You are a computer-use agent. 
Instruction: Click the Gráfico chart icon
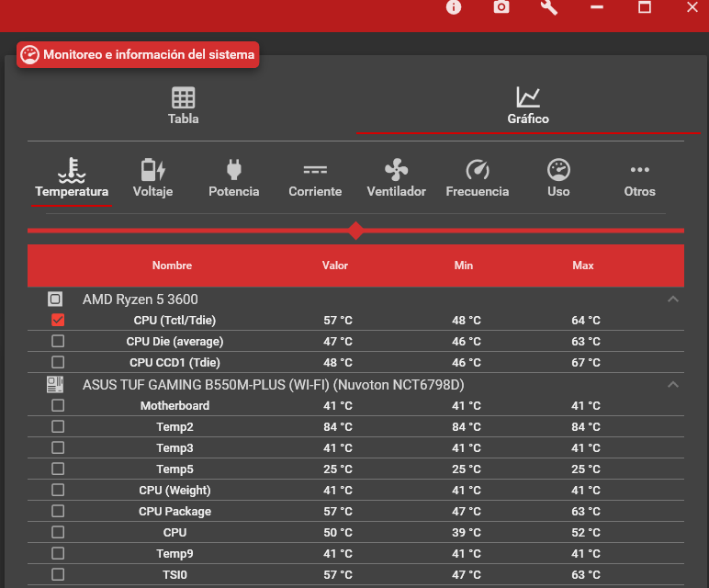(x=528, y=97)
